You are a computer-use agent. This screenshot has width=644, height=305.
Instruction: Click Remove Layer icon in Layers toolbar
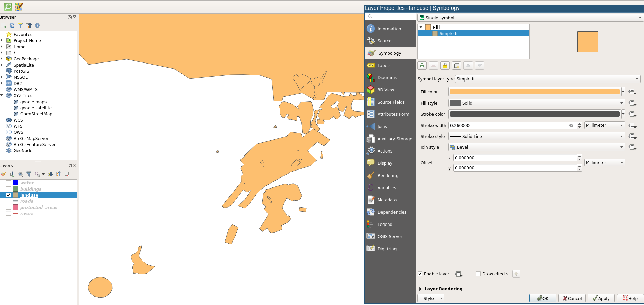coord(67,174)
